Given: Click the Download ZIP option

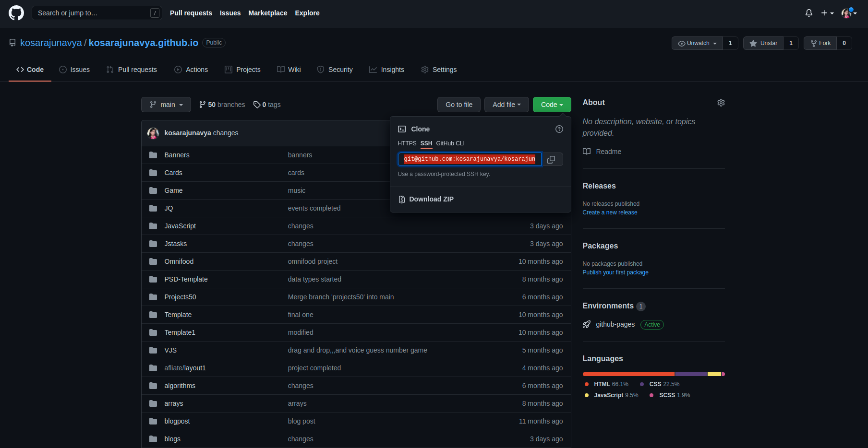Looking at the screenshot, I should point(431,199).
